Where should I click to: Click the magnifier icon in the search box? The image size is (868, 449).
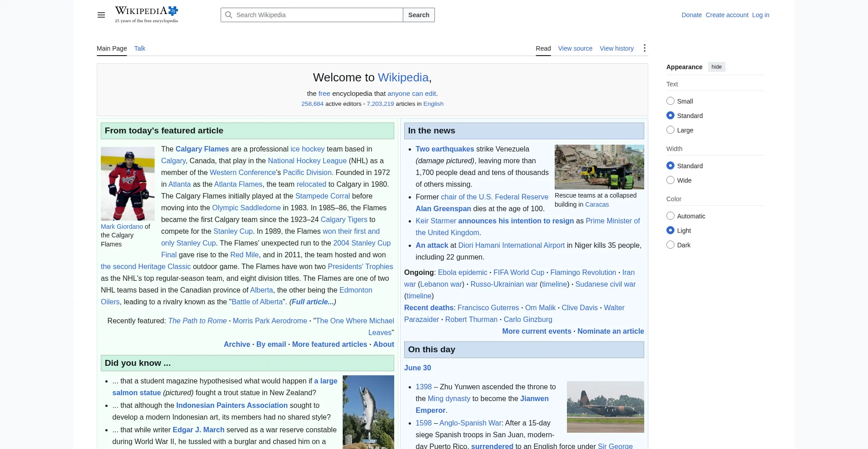coord(229,15)
